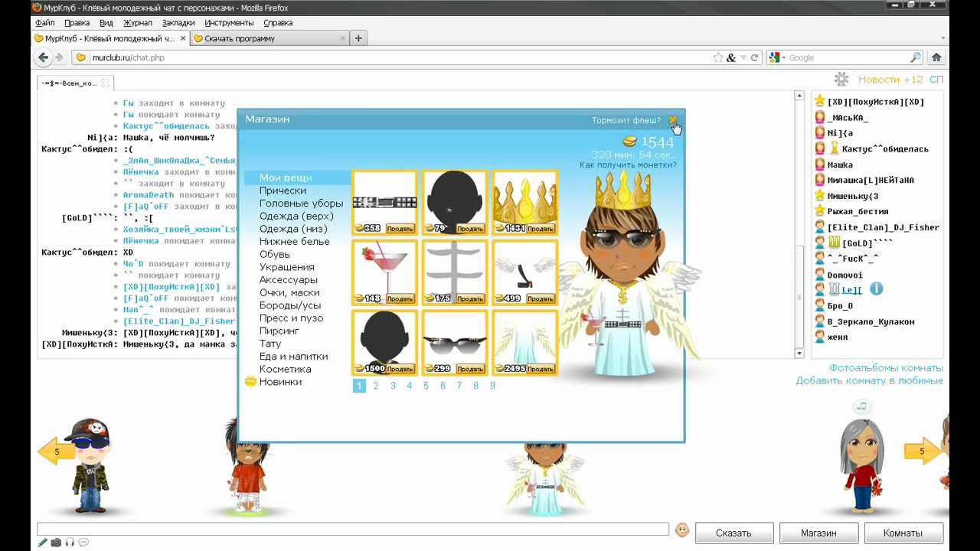Click the music note bubble above avatar

coord(863,406)
